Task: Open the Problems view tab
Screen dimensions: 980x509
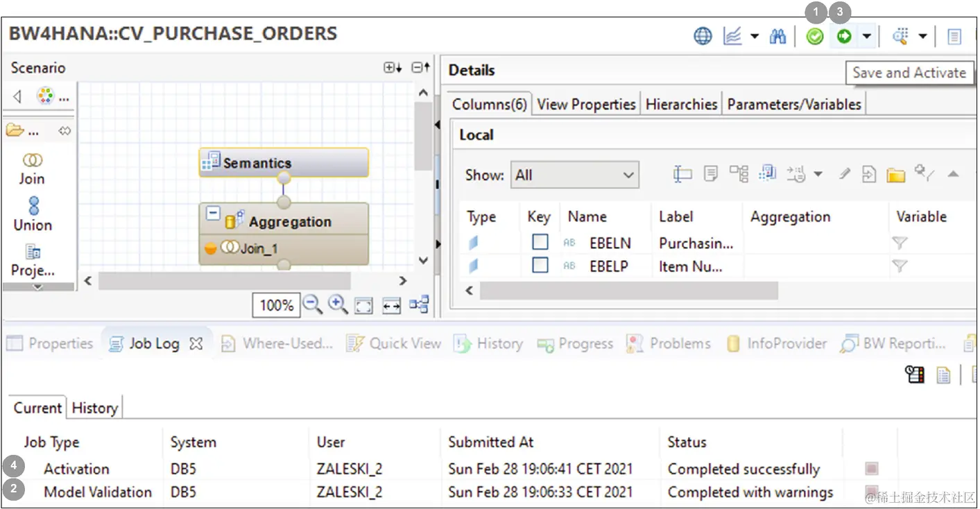Action: pyautogui.click(x=669, y=343)
